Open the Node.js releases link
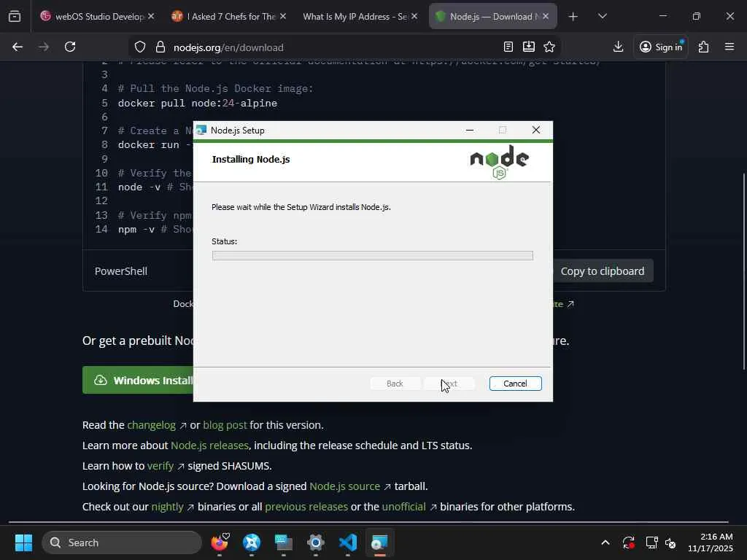The height and width of the screenshot is (560, 747). (x=209, y=446)
